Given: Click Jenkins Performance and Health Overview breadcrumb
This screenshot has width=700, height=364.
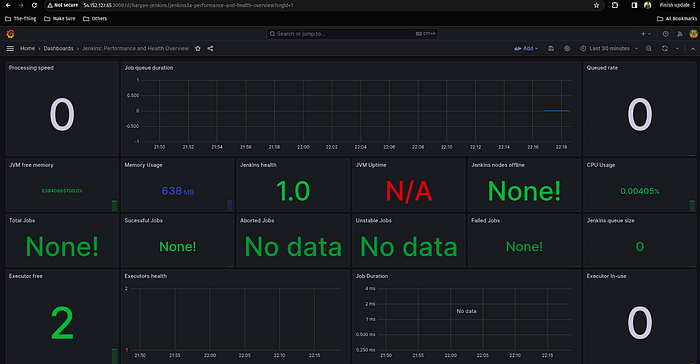Looking at the screenshot, I should [x=135, y=48].
